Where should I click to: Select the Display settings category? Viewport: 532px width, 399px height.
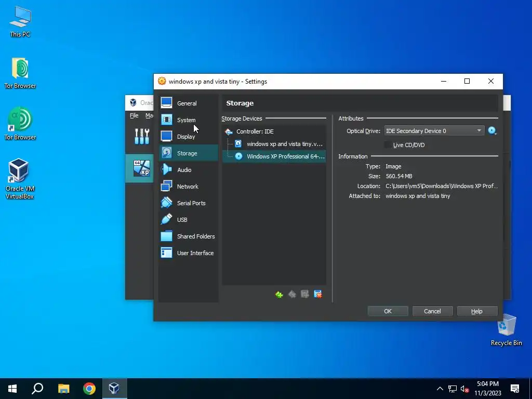coord(188,137)
